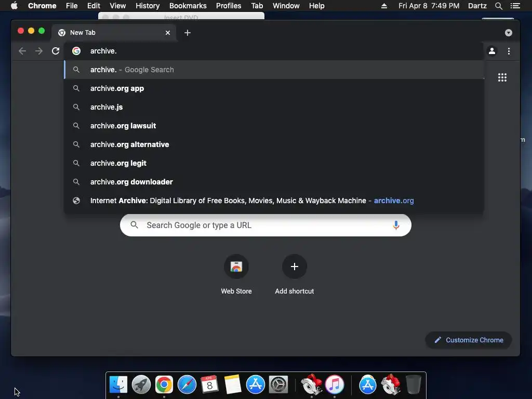
Task: Open the Bookmarks menu
Action: tap(188, 6)
